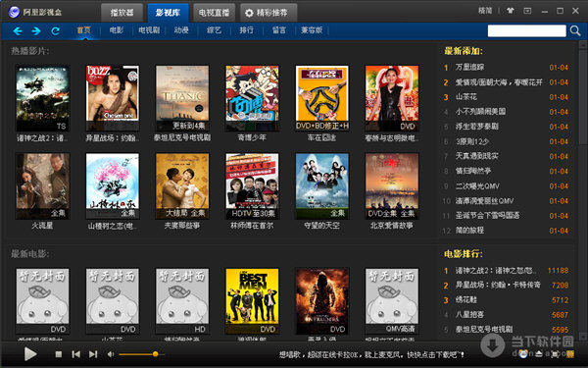588x368 pixels.
Task: Open 万里追踪 in the latest list
Action: point(469,67)
